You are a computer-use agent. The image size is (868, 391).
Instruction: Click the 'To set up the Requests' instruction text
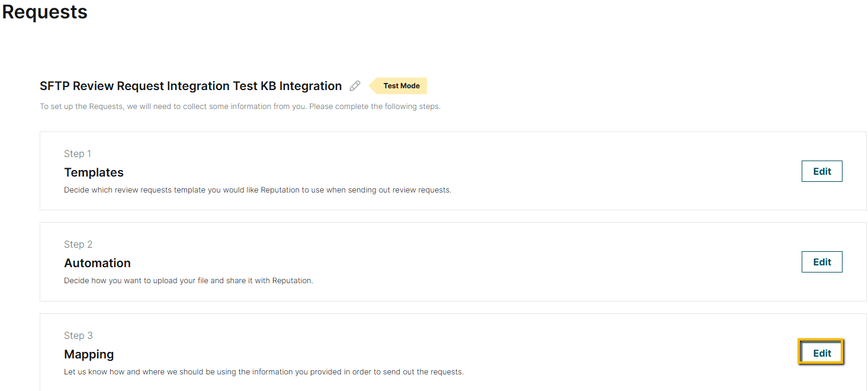[240, 107]
